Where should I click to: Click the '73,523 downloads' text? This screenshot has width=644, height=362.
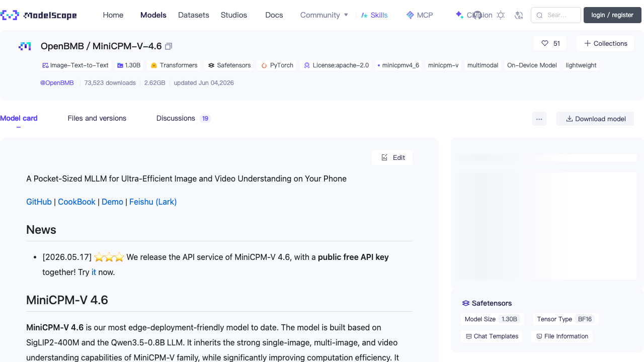(110, 83)
